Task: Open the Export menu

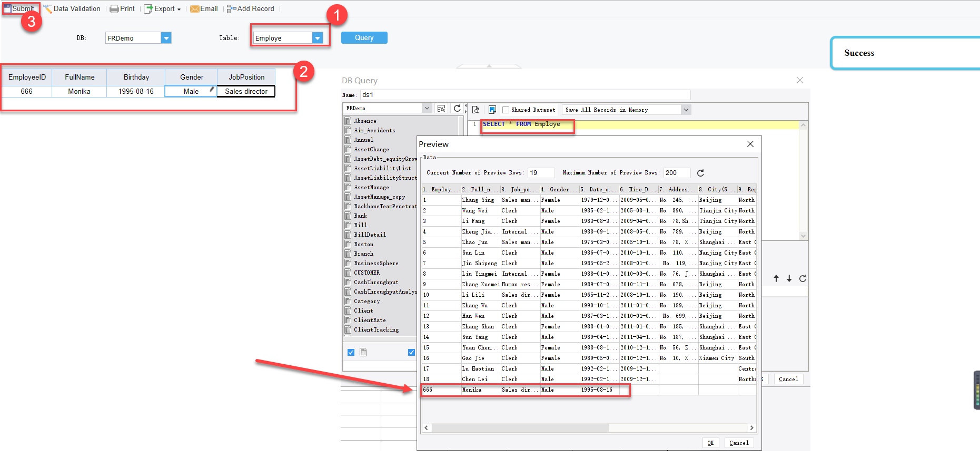Action: tap(163, 8)
